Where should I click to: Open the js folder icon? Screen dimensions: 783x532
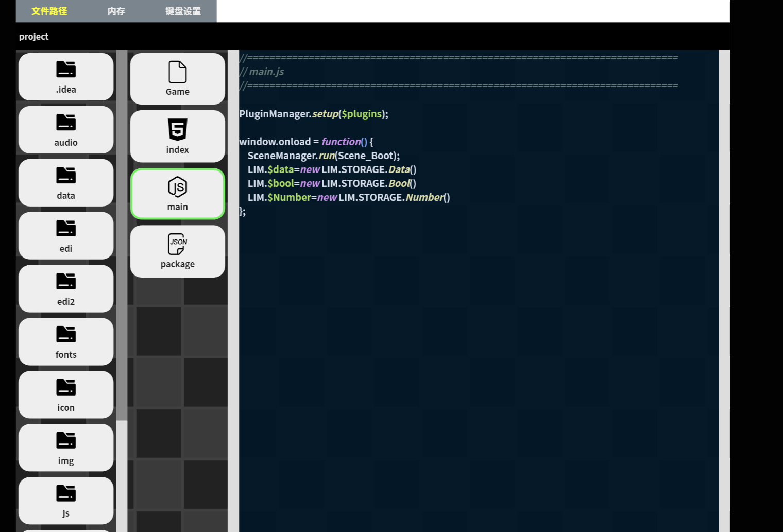tap(66, 494)
